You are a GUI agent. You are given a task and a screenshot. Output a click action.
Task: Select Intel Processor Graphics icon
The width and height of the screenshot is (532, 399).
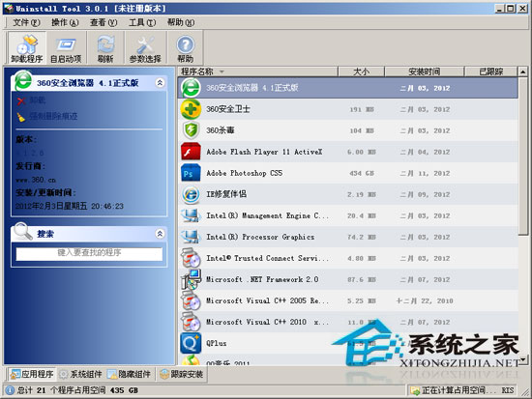(x=191, y=237)
